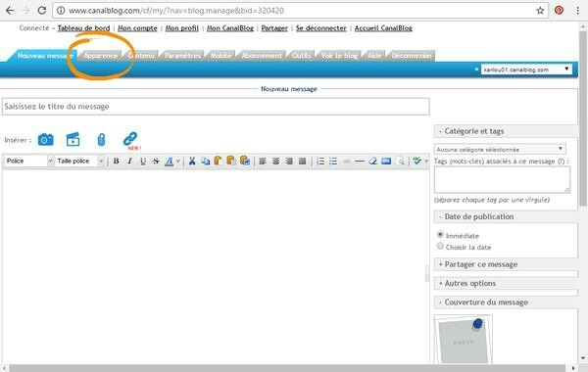
Task: Open the Pinterest browser extension
Action: 559,11
